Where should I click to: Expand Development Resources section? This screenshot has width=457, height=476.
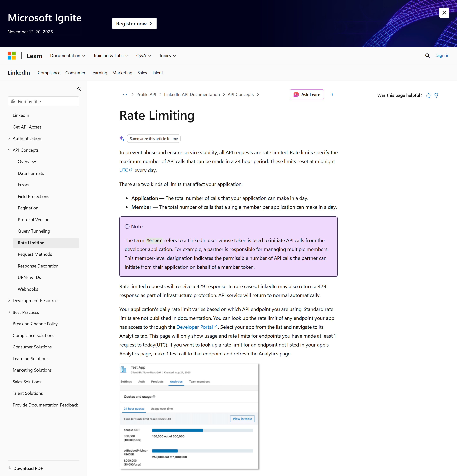click(x=9, y=300)
